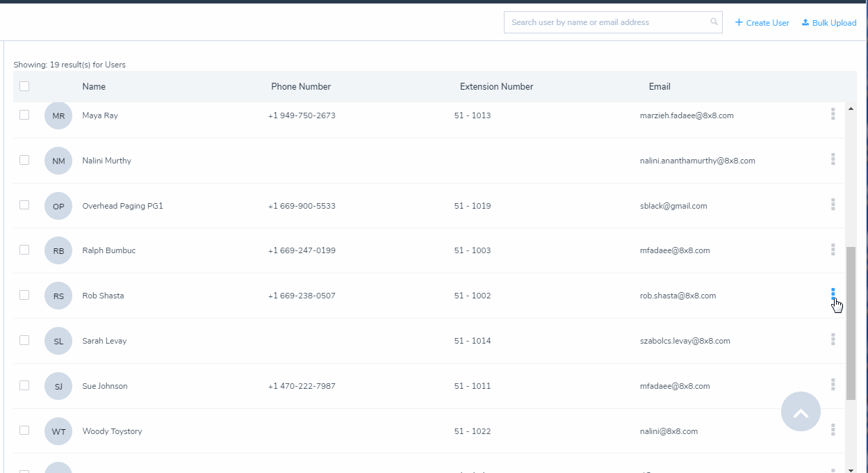
Task: Open the three-dot menu for Maya Ray
Action: [x=833, y=114]
